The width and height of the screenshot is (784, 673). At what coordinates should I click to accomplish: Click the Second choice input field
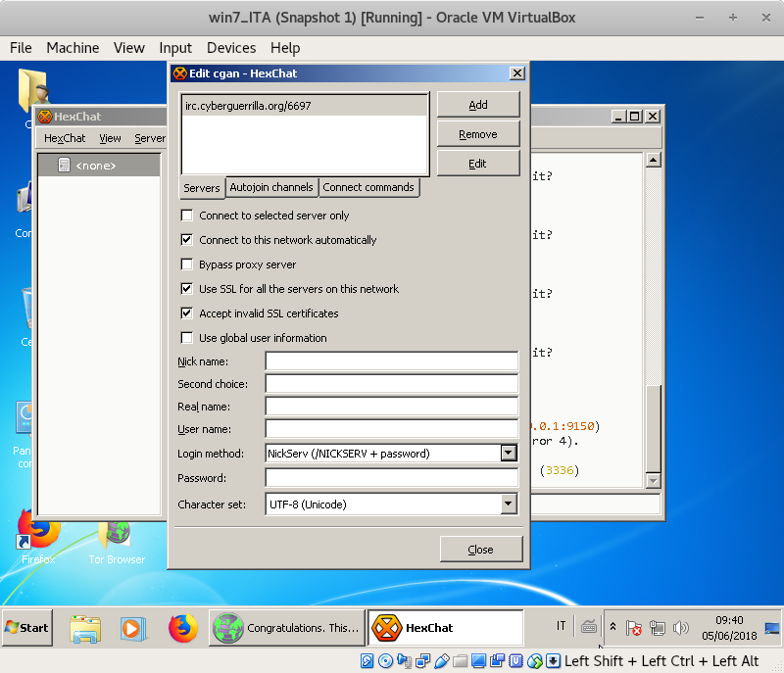(x=391, y=384)
